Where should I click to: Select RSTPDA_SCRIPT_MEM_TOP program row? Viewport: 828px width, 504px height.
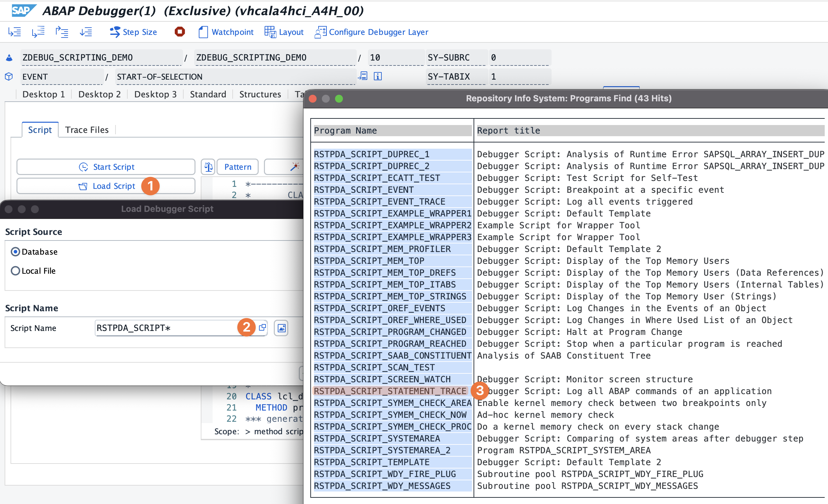tap(393, 261)
